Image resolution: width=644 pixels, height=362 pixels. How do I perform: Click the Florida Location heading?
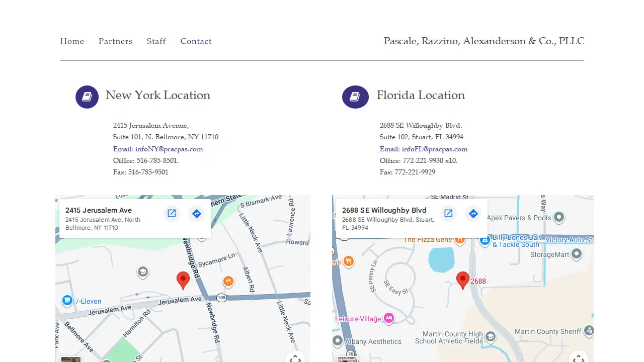tap(421, 95)
